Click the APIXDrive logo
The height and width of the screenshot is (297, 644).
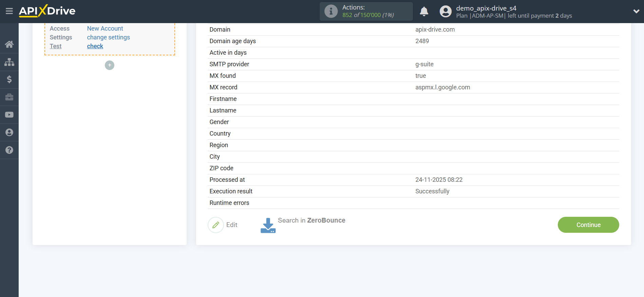[47, 11]
